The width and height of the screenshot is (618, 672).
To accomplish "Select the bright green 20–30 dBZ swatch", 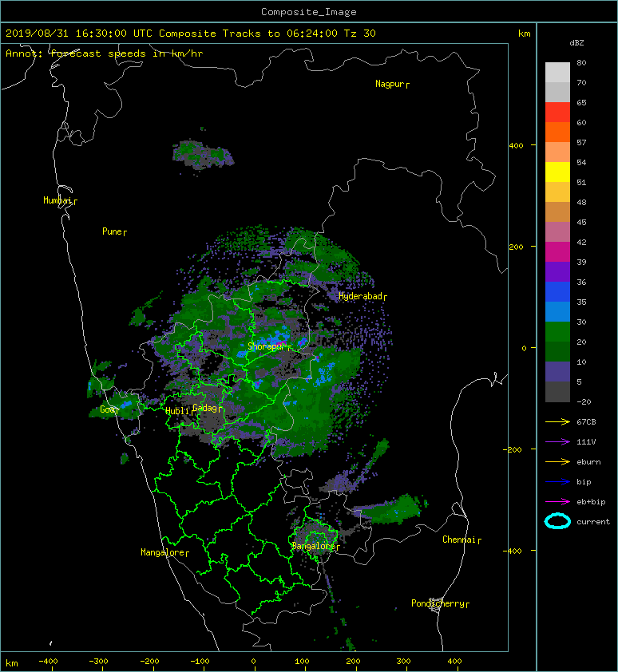I will [x=557, y=332].
